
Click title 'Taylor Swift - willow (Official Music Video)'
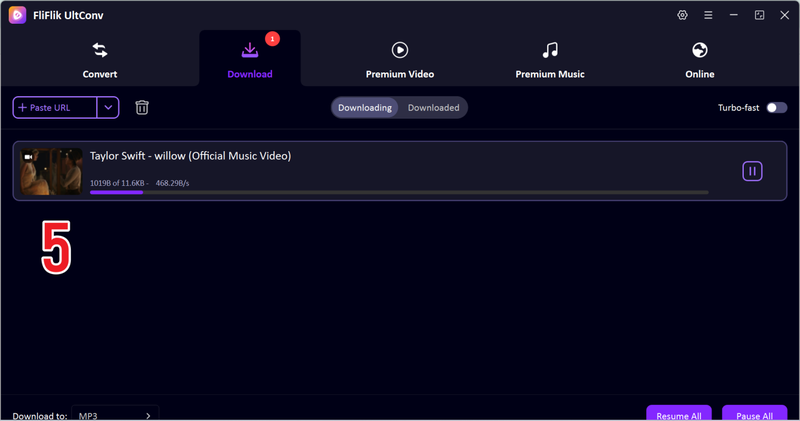tap(190, 156)
